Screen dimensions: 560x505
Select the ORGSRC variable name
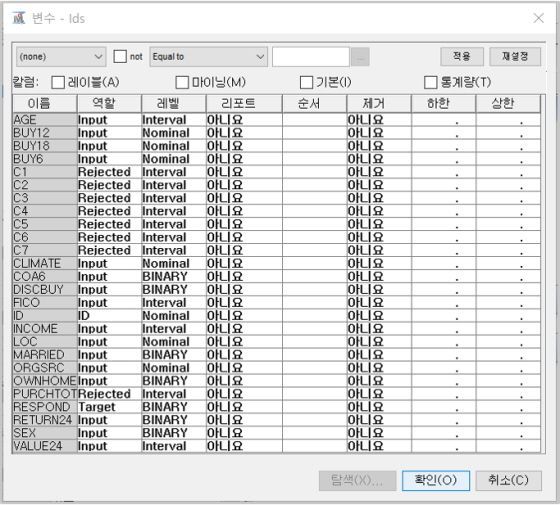coord(45,368)
